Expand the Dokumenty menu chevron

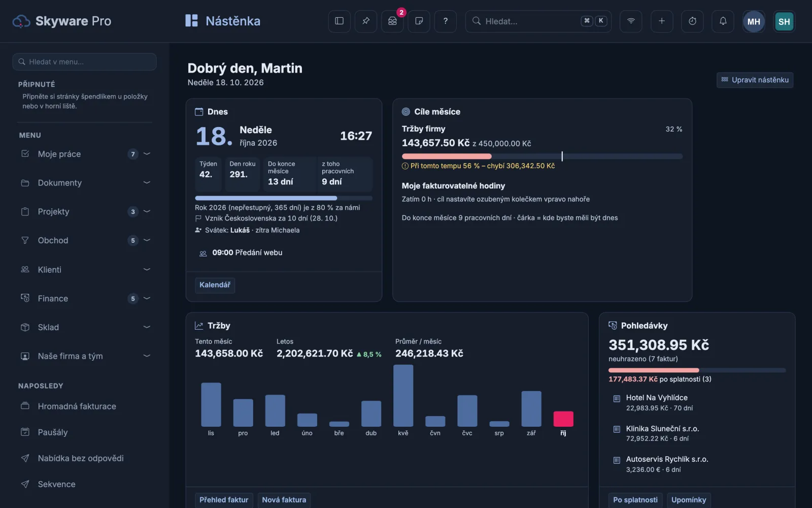[147, 183]
